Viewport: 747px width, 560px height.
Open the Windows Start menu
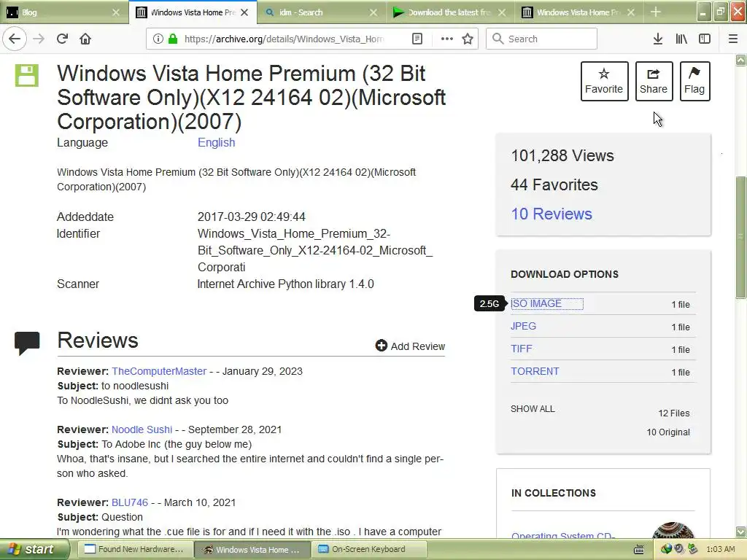[35, 549]
